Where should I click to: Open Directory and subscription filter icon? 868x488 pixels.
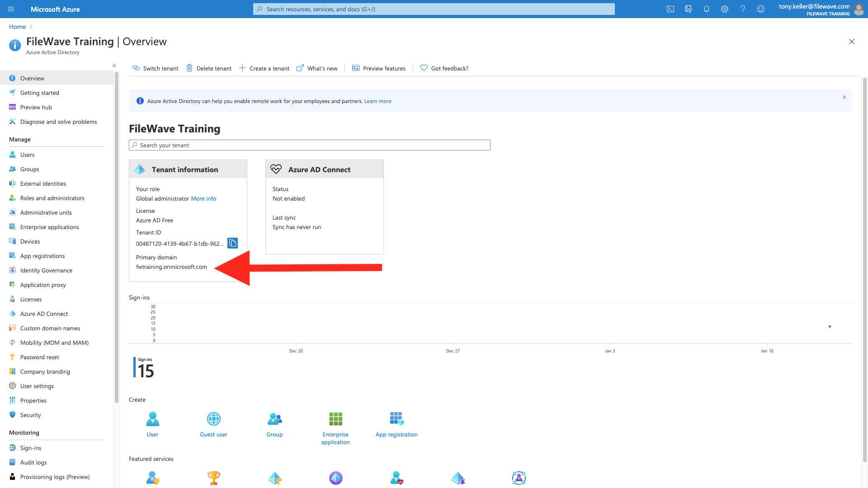click(x=689, y=9)
